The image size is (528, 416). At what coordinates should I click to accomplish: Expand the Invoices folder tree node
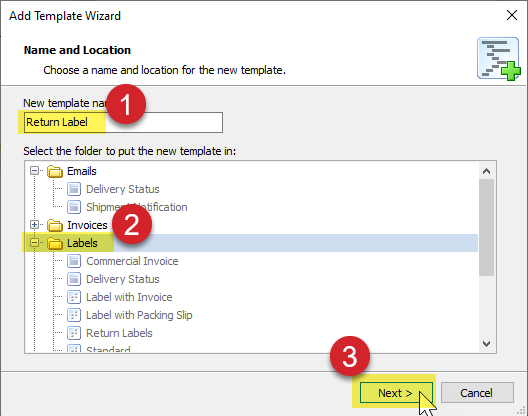tap(34, 224)
